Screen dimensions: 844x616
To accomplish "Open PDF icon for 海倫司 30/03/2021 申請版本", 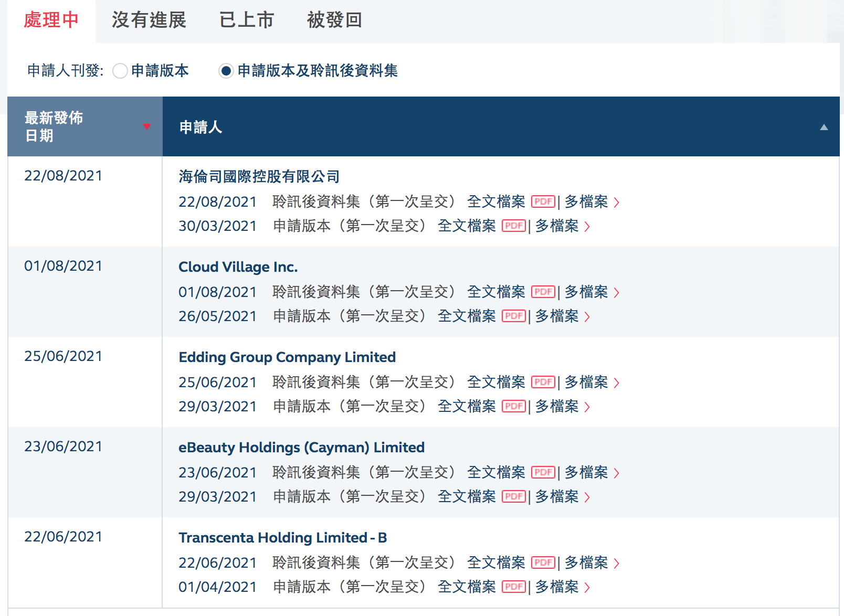I will 514,226.
